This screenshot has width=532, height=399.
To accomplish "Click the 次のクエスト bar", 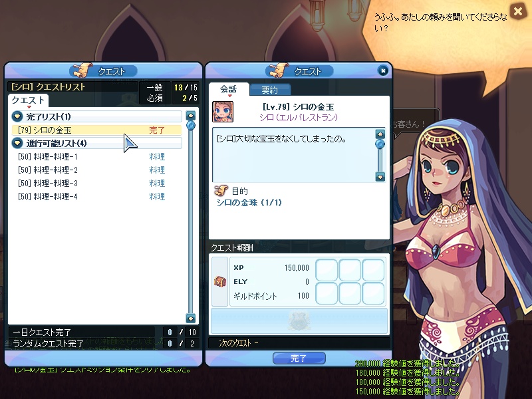I will point(299,343).
